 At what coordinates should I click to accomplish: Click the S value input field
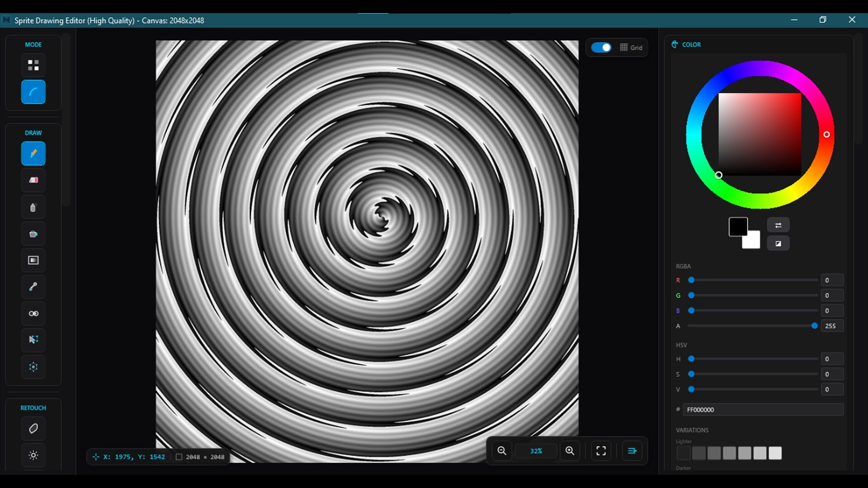pos(832,374)
